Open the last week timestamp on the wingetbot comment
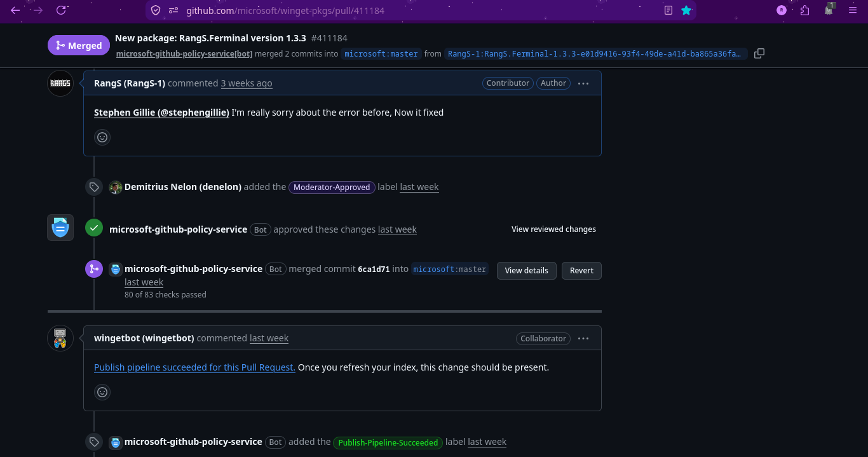Screen dimensions: 868x457 pos(269,338)
